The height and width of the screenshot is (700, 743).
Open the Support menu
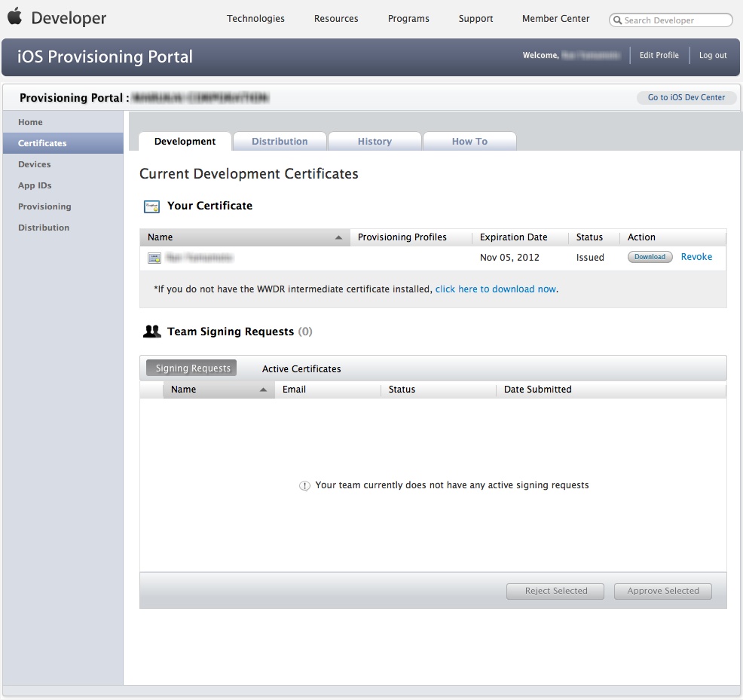pos(475,19)
